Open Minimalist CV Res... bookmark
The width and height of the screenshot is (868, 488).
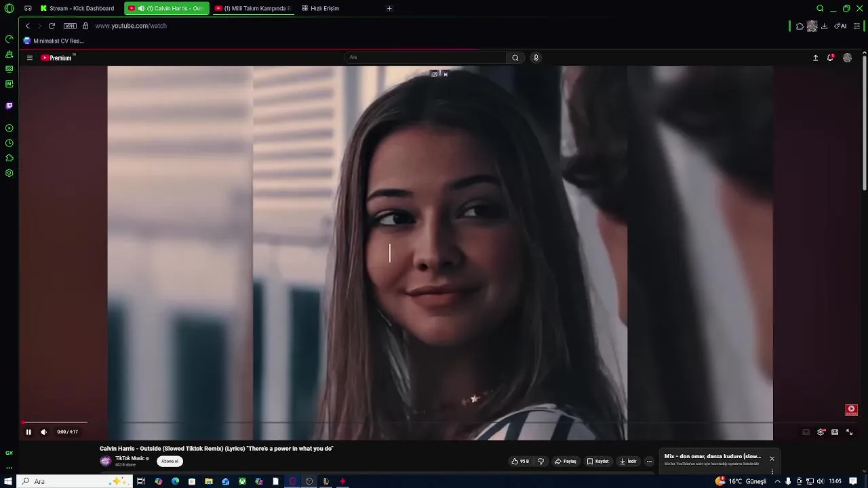[x=54, y=41]
